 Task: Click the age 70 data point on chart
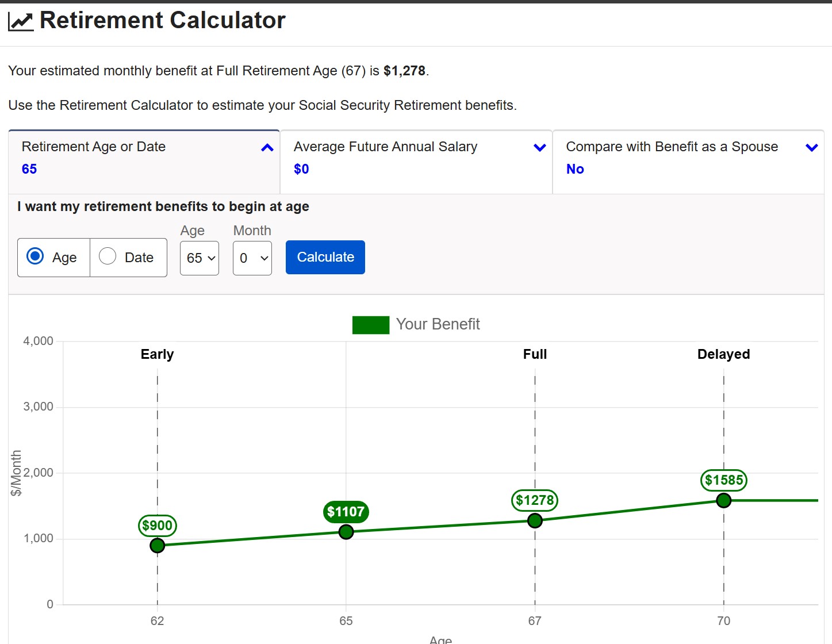(724, 500)
